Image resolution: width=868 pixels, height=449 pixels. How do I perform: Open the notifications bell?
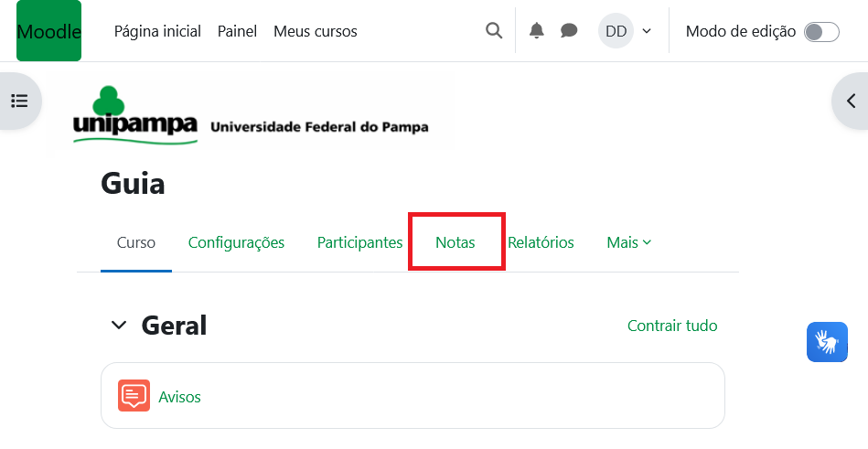[x=537, y=31]
